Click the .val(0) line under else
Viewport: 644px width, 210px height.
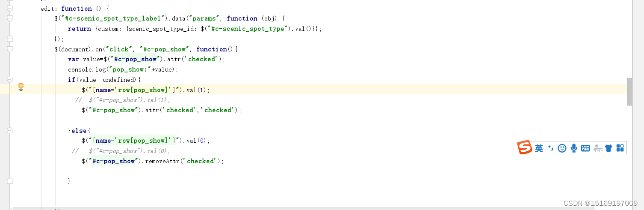146,141
